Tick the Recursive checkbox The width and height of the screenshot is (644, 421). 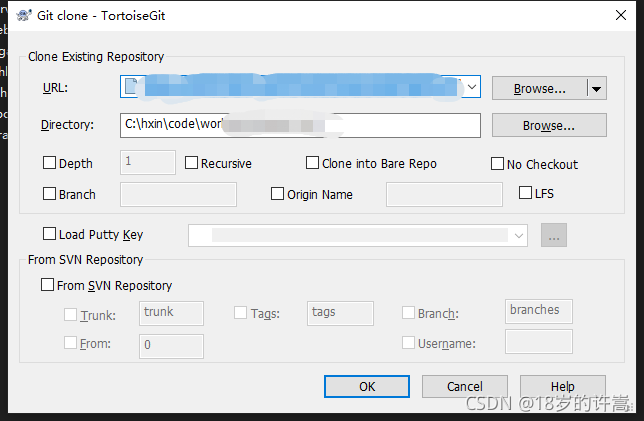coord(191,163)
